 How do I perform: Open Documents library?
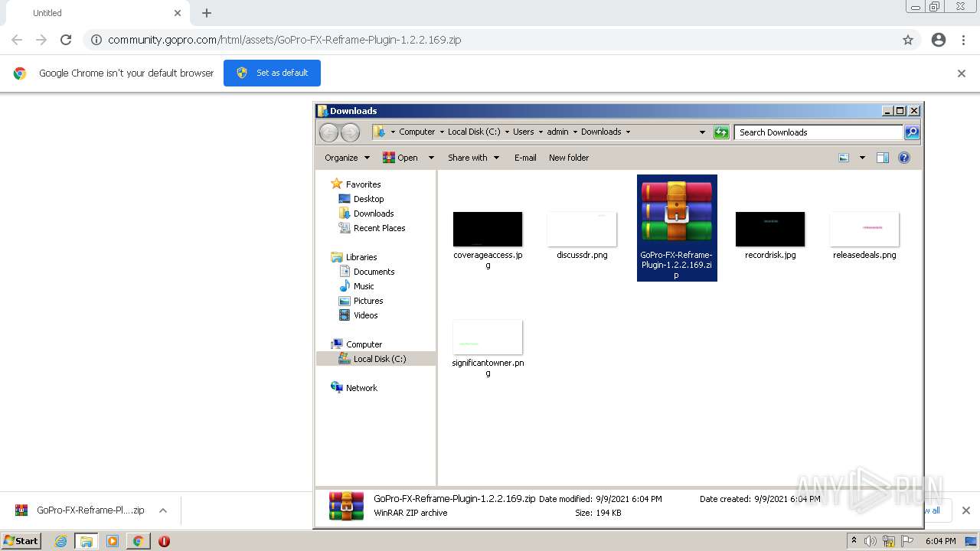[374, 272]
